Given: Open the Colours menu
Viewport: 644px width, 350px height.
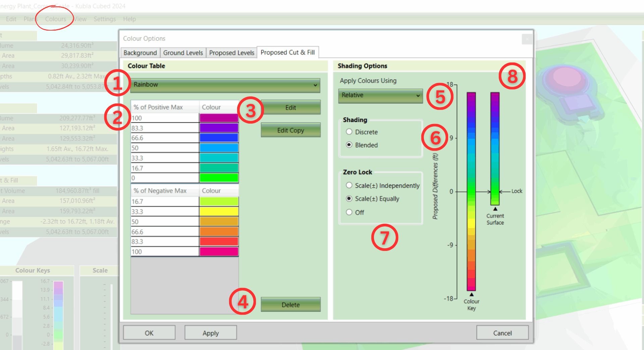Looking at the screenshot, I should (56, 19).
